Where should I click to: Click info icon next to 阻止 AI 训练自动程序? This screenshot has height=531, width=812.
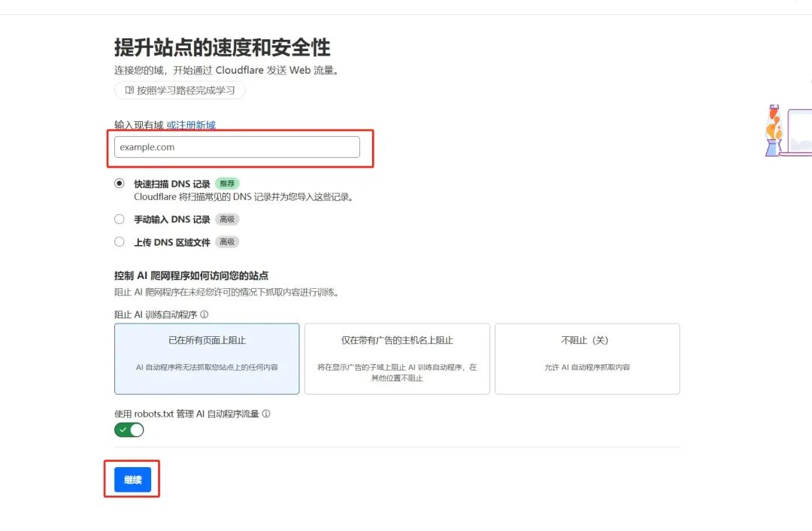205,314
